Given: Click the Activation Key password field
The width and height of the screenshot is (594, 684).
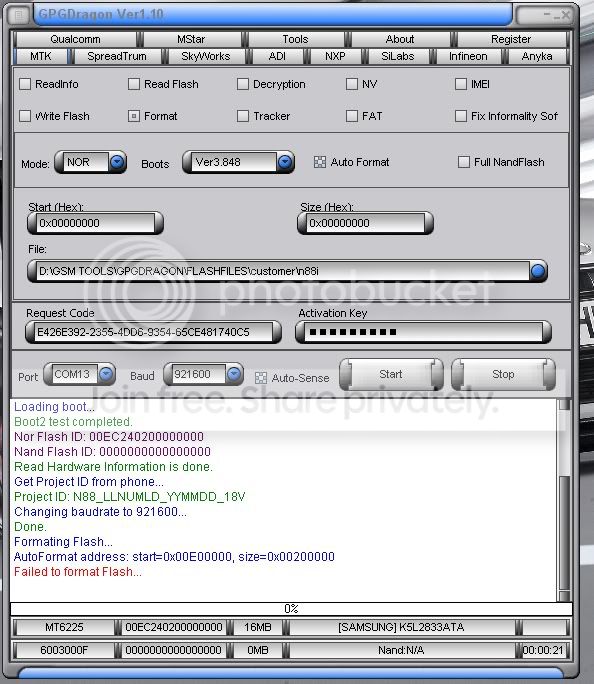Looking at the screenshot, I should tap(423, 332).
